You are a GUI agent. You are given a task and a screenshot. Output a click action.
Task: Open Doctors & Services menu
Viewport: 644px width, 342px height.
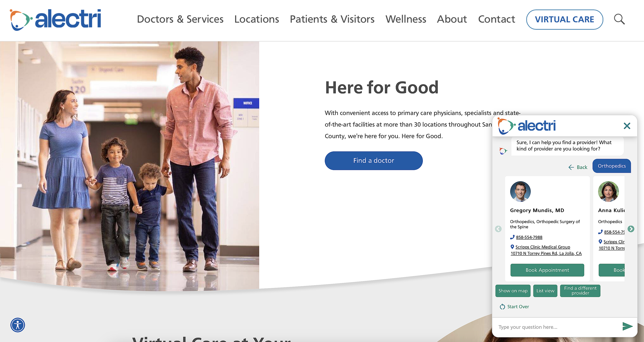click(180, 19)
